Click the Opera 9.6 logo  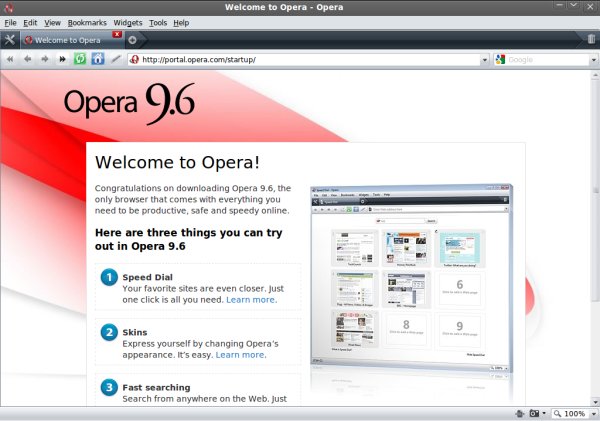click(129, 103)
